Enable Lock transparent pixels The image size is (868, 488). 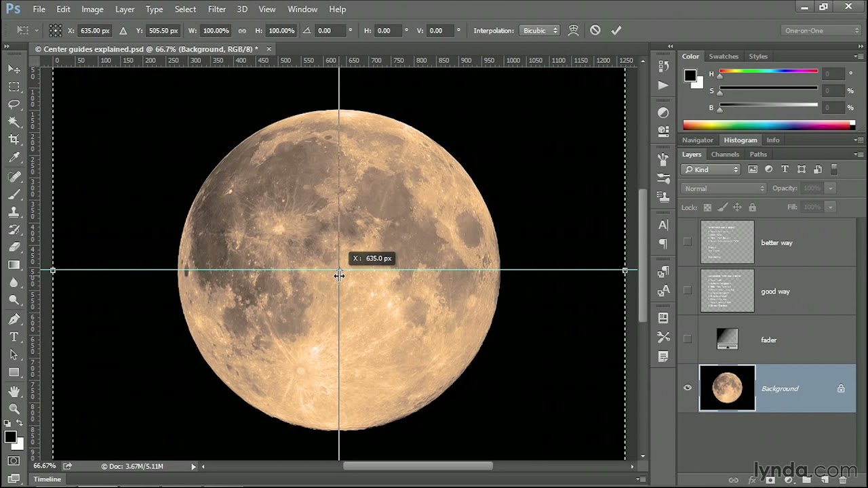pyautogui.click(x=707, y=207)
